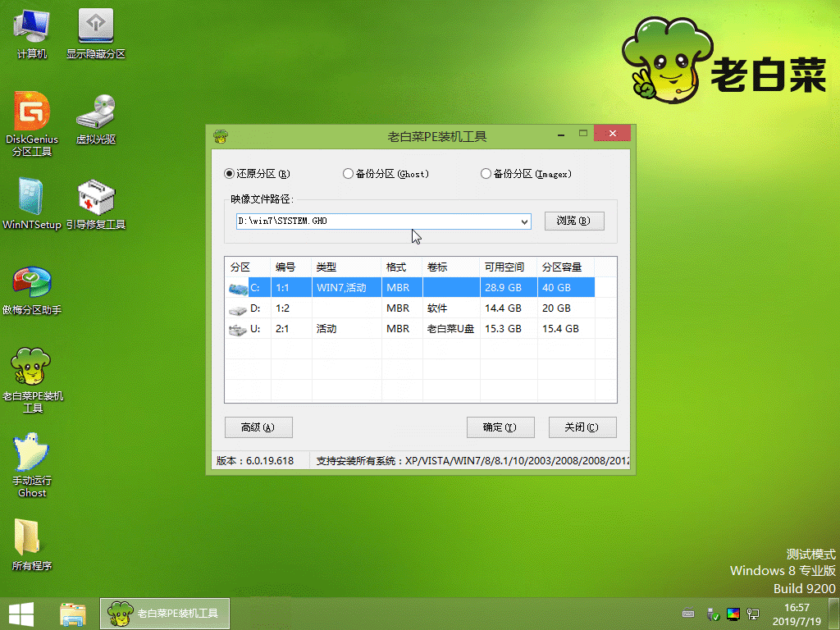840x630 pixels.
Task: Select the 还原分区(R) radio button
Action: 230,174
